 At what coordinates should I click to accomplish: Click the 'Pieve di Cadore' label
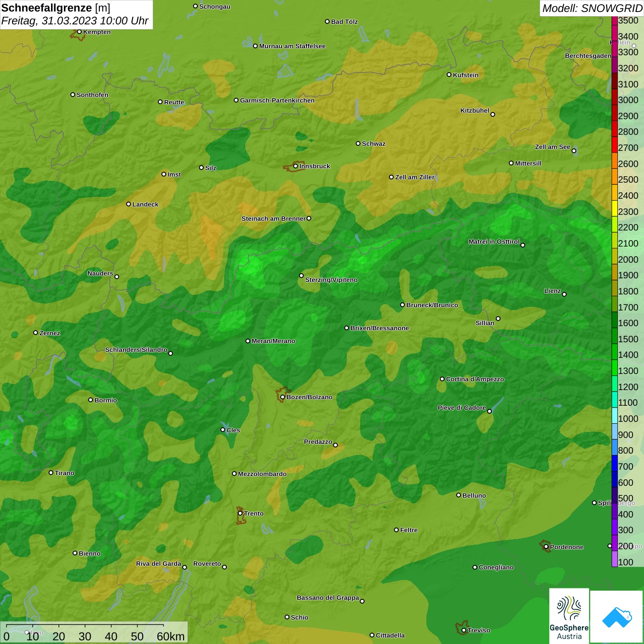(x=461, y=408)
